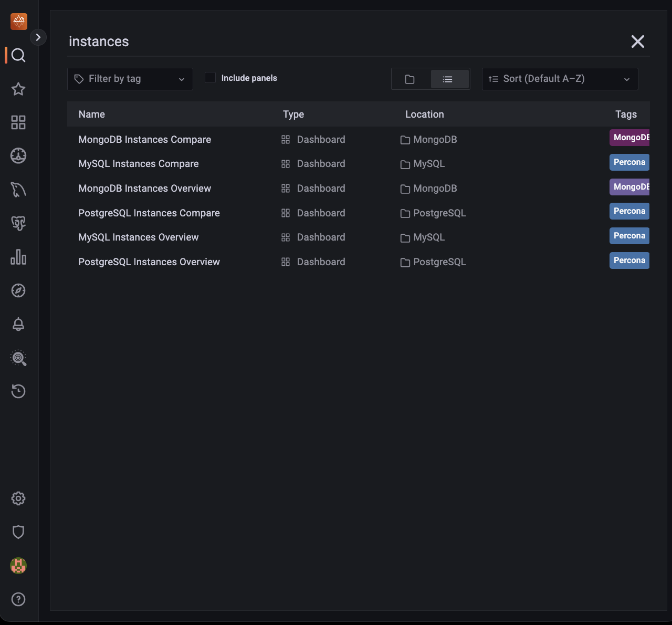This screenshot has height=625, width=672.
Task: Open the Dashboards grid icon in sidebar
Action: pyautogui.click(x=18, y=122)
